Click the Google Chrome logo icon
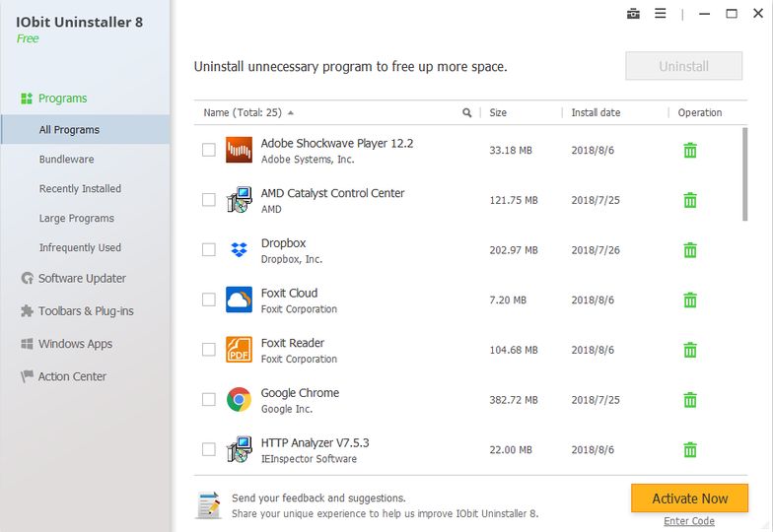This screenshot has height=532, width=773. point(239,400)
